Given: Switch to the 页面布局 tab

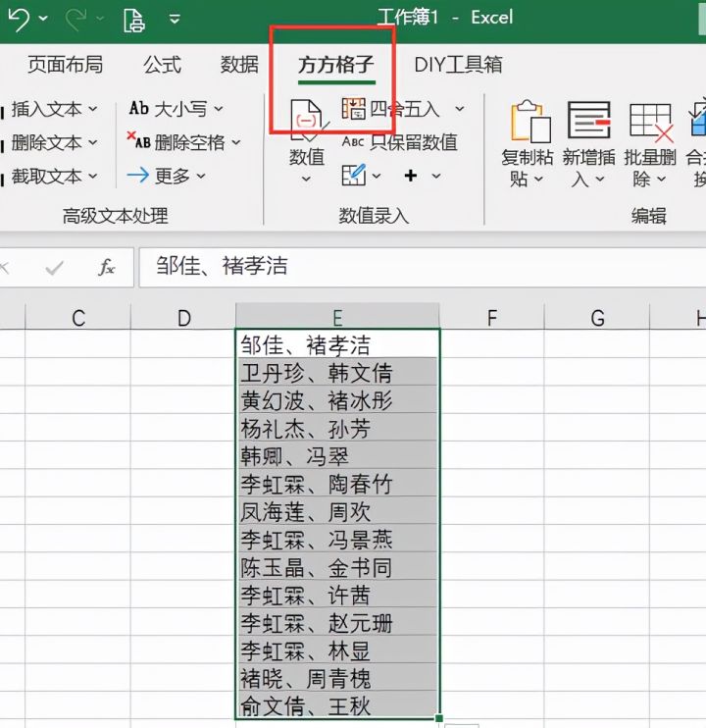Looking at the screenshot, I should point(66,64).
